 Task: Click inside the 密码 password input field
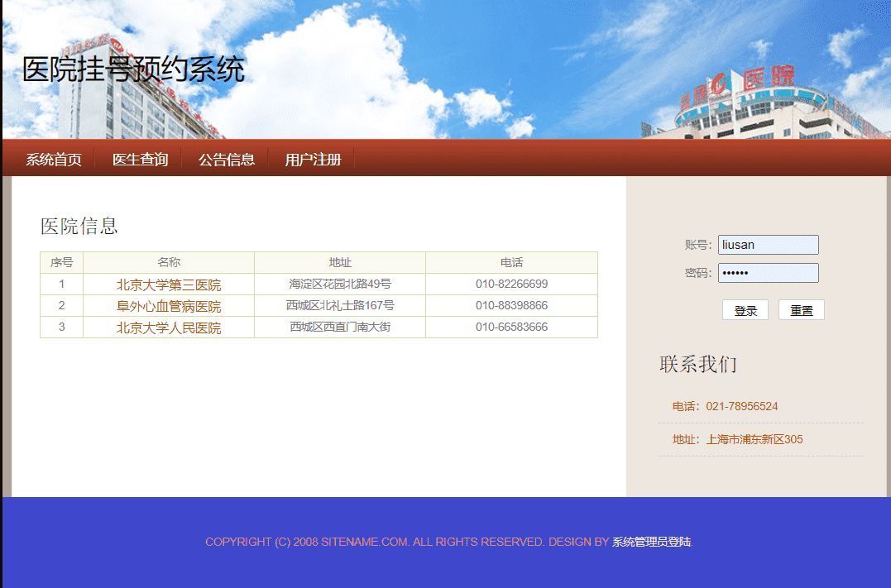[x=768, y=273]
